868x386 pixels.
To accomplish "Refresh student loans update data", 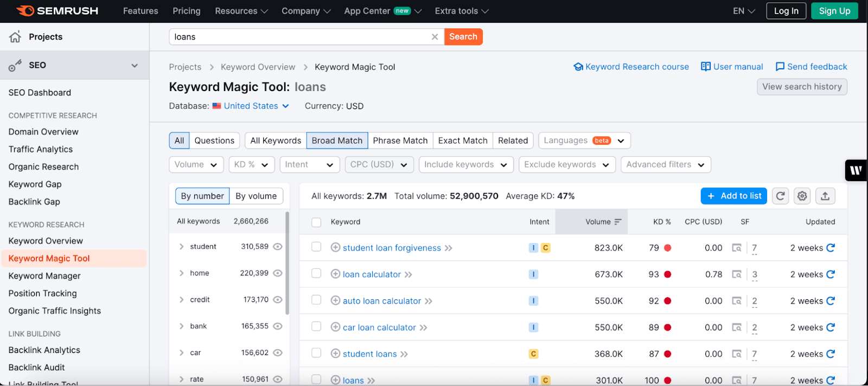I will point(831,354).
